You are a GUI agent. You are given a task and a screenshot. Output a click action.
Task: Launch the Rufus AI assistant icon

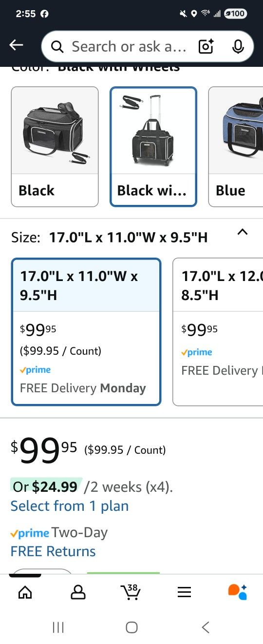238,591
